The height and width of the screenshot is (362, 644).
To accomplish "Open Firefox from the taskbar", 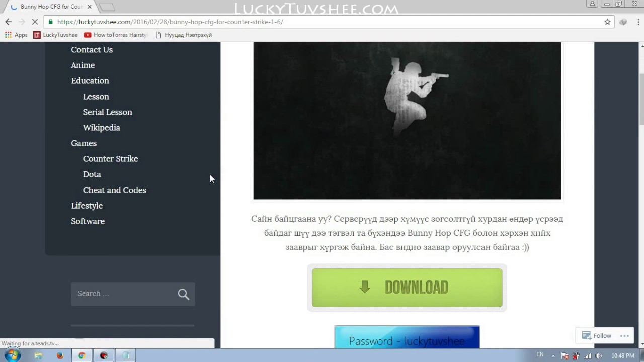I will pos(60,355).
